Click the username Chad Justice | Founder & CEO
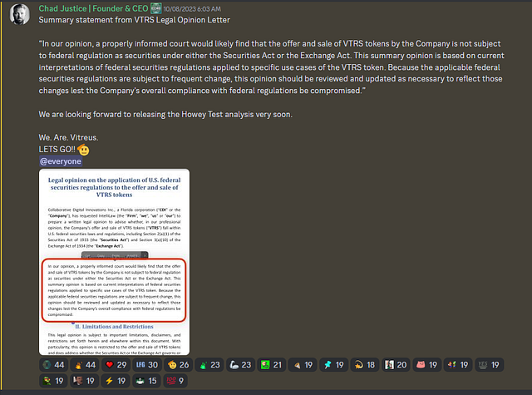The width and height of the screenshot is (532, 395). 93,8
